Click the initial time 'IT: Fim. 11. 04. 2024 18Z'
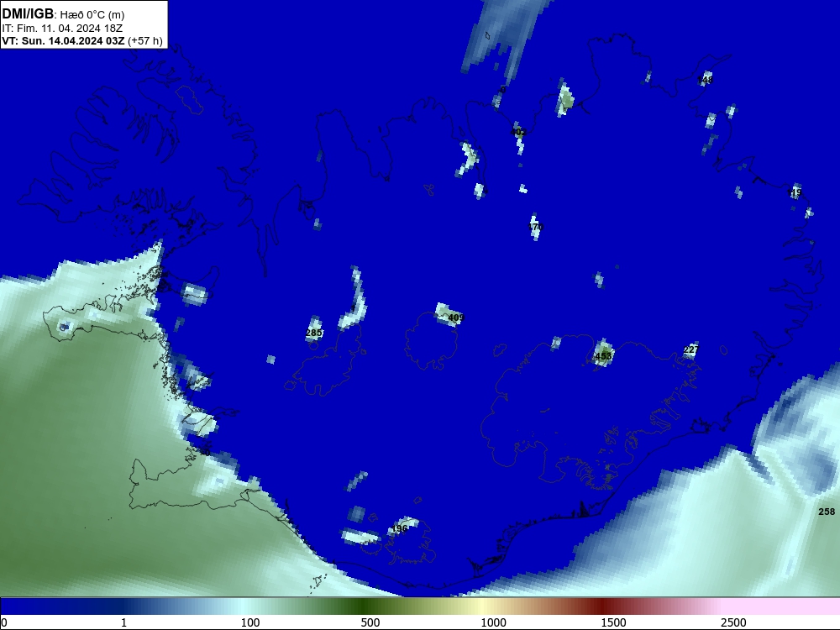The height and width of the screenshot is (630, 840). pyautogui.click(x=62, y=28)
